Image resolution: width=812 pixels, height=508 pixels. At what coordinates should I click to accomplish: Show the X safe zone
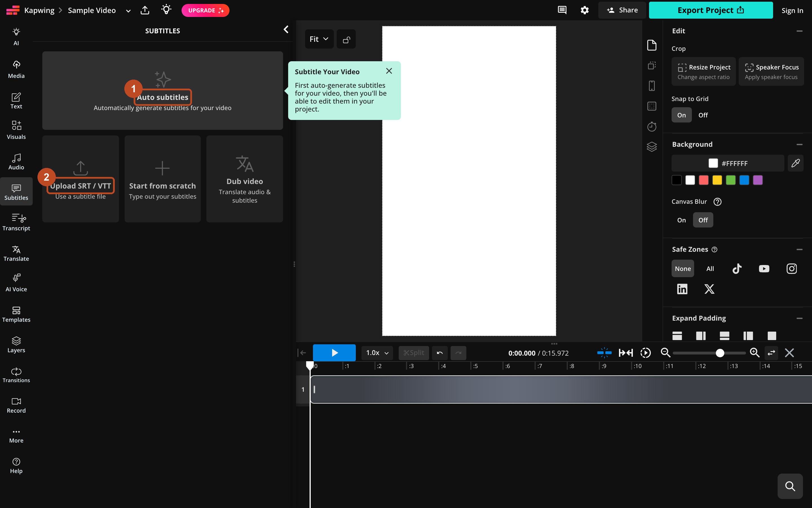[x=709, y=289]
